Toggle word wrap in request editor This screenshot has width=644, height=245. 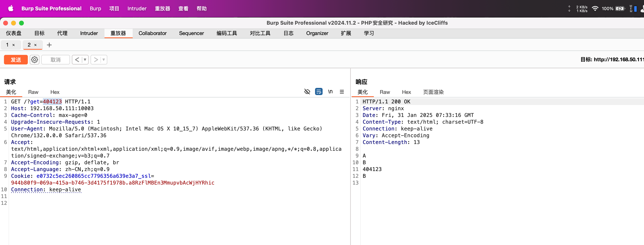tap(318, 92)
